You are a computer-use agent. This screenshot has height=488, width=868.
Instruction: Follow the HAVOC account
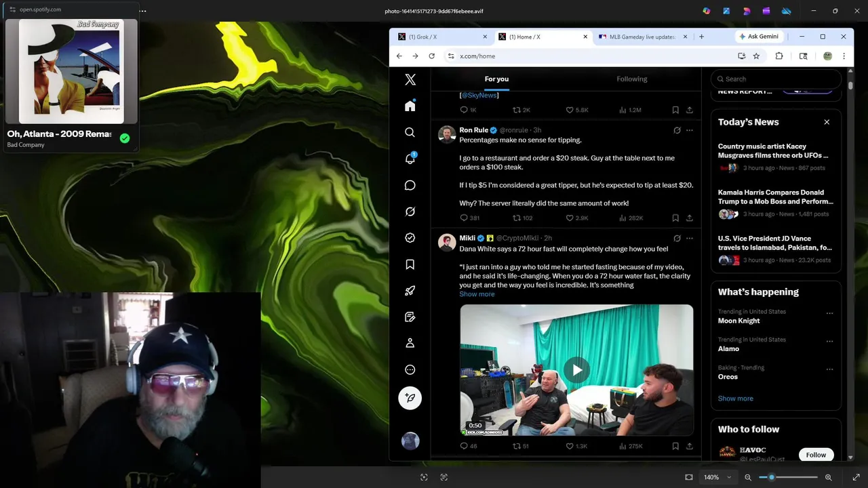pos(816,455)
